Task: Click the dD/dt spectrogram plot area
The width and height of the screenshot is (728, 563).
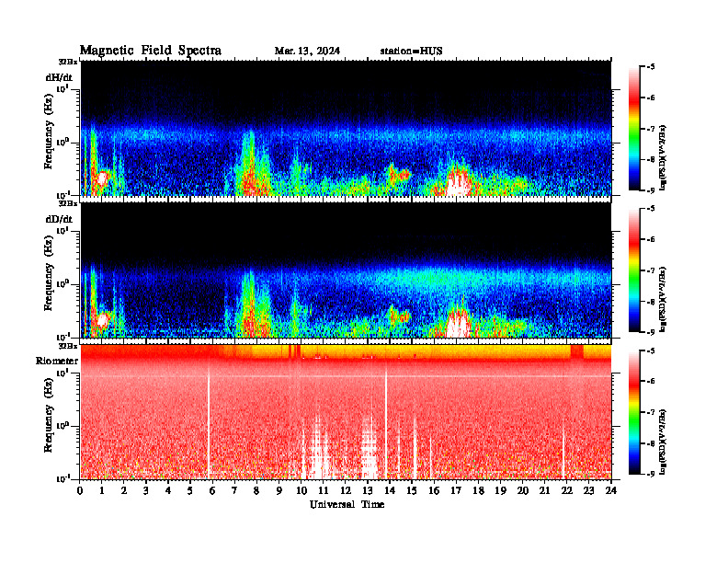Action: coord(346,270)
